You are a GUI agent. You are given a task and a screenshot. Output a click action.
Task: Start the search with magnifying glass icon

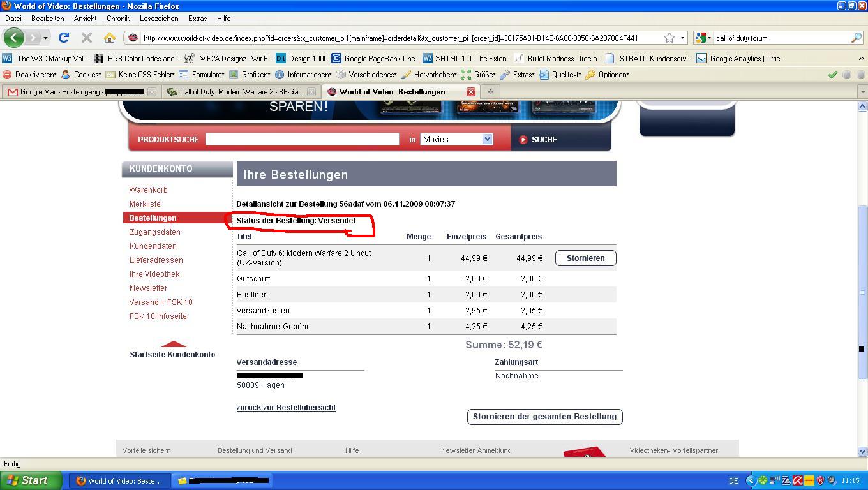point(856,38)
